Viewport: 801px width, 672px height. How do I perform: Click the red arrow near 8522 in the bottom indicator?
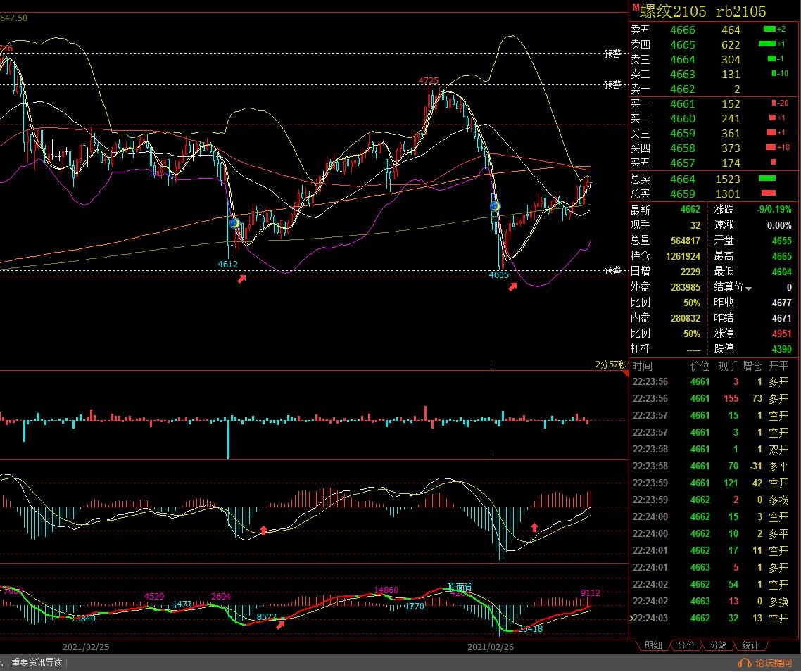[x=281, y=624]
